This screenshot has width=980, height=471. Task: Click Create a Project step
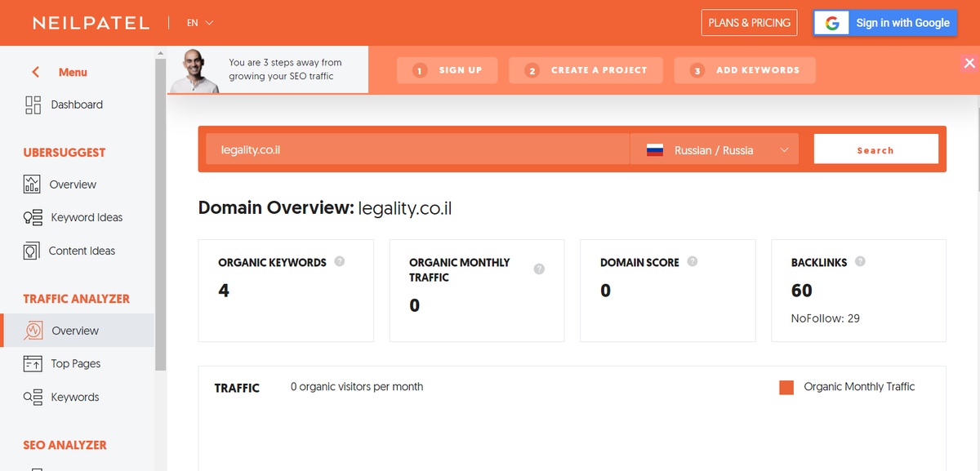[586, 70]
